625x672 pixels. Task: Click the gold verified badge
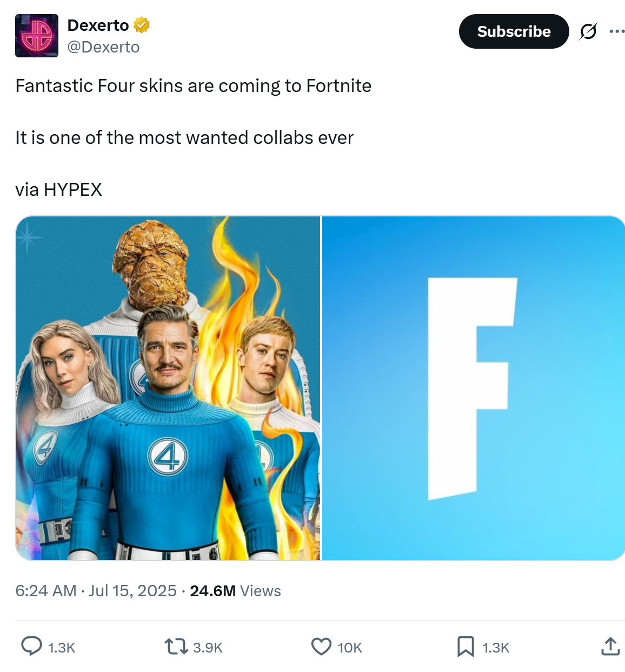pos(142,25)
